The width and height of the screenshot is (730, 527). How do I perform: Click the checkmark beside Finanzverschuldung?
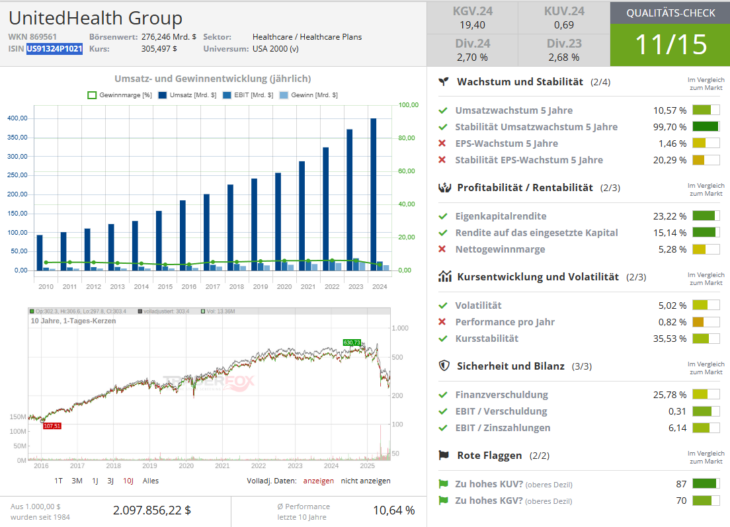443,395
